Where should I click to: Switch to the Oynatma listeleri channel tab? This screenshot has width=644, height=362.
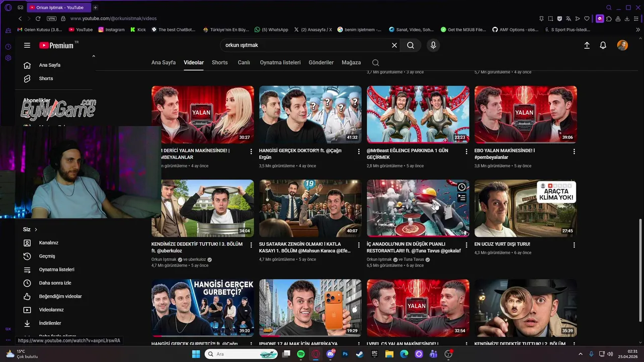click(x=280, y=62)
